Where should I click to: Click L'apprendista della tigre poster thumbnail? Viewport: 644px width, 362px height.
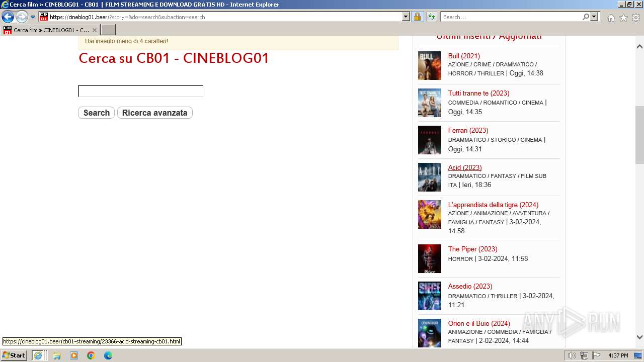tap(430, 214)
